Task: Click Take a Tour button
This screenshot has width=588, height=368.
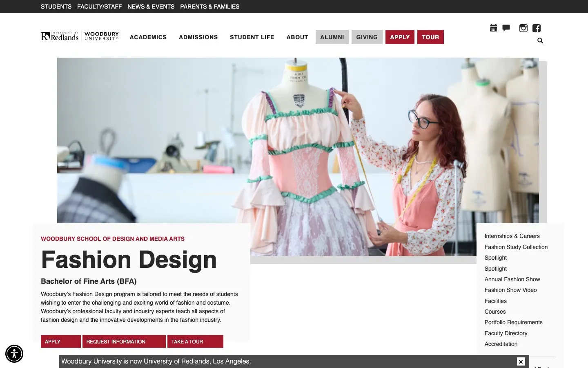Action: point(195,341)
